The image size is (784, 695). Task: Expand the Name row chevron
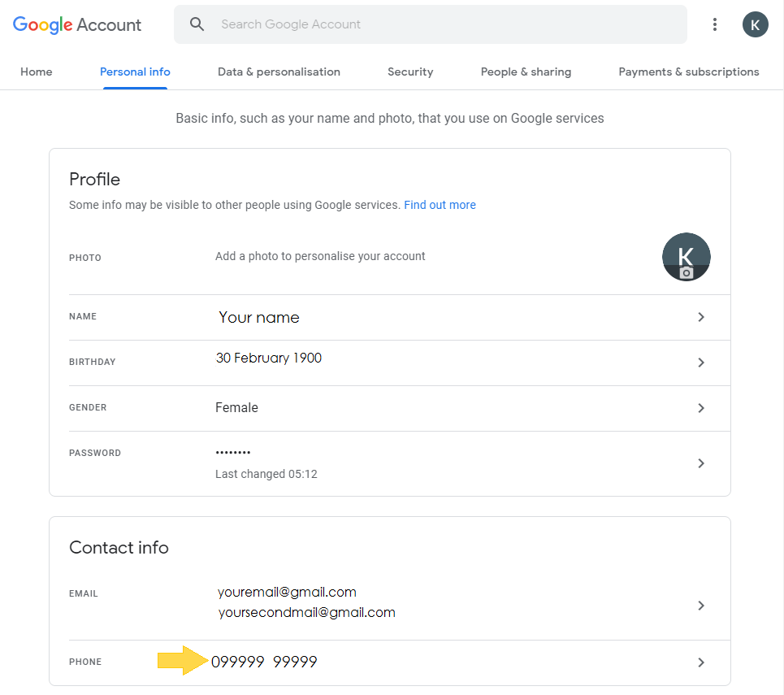click(700, 317)
